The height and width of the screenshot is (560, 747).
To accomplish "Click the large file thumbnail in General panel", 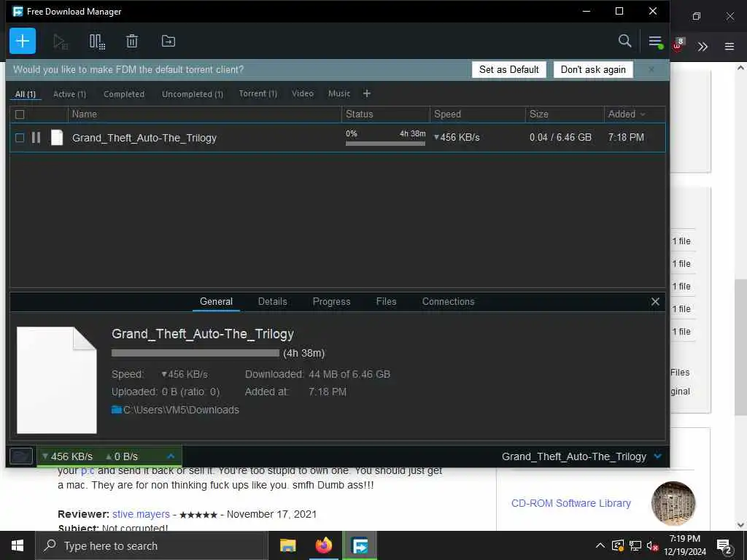I will [x=57, y=380].
